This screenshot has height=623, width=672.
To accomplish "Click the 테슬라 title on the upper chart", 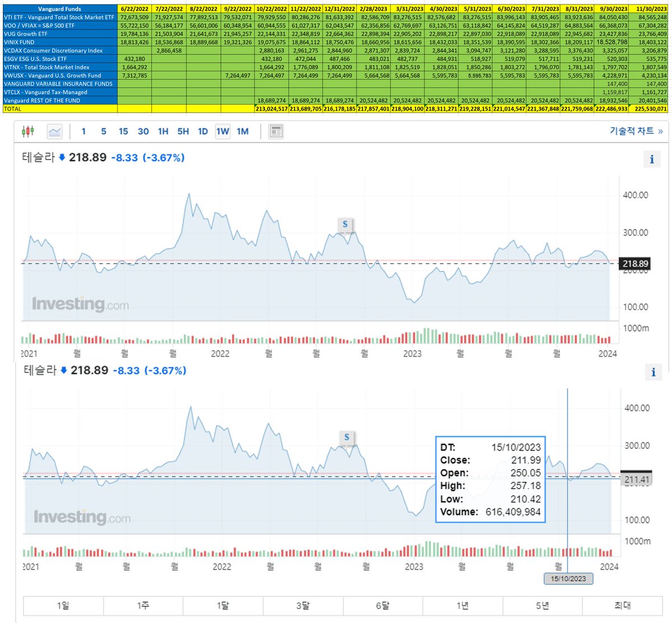I will tap(38, 157).
